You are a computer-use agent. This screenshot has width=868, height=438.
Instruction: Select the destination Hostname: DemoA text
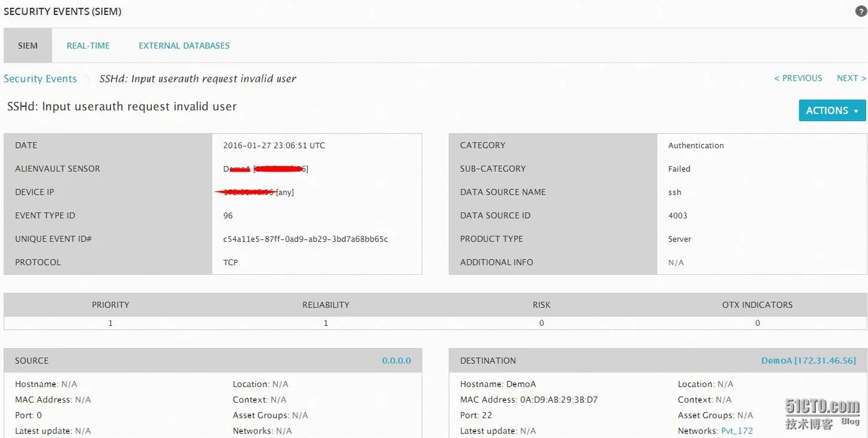tap(498, 384)
